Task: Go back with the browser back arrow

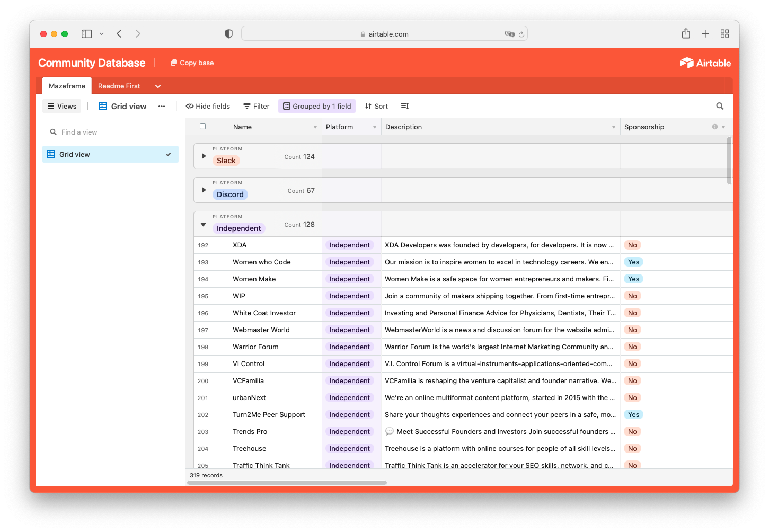Action: (119, 34)
